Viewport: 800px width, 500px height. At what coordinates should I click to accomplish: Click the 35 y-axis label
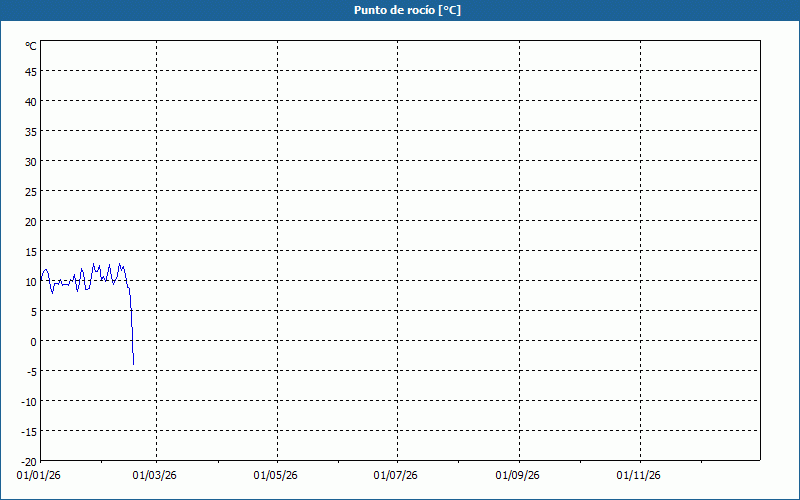(x=30, y=131)
